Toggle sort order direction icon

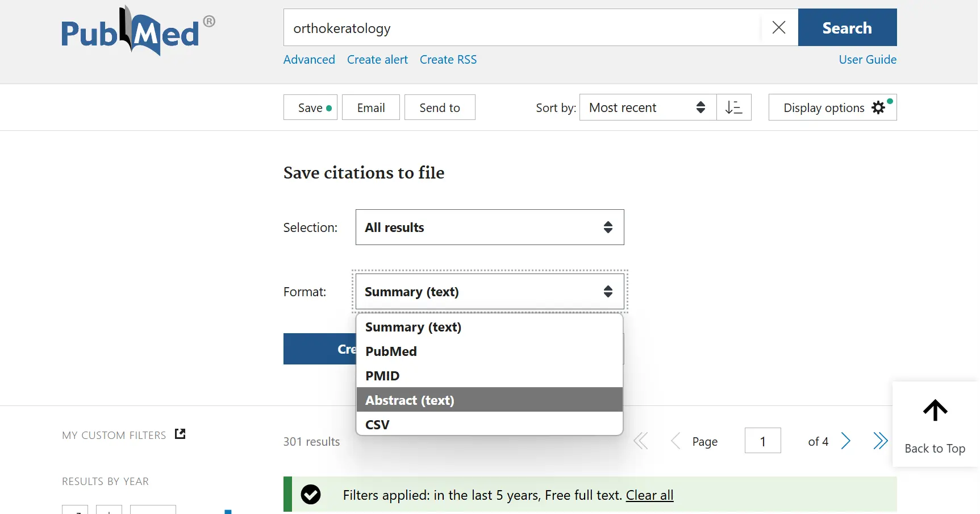(733, 107)
